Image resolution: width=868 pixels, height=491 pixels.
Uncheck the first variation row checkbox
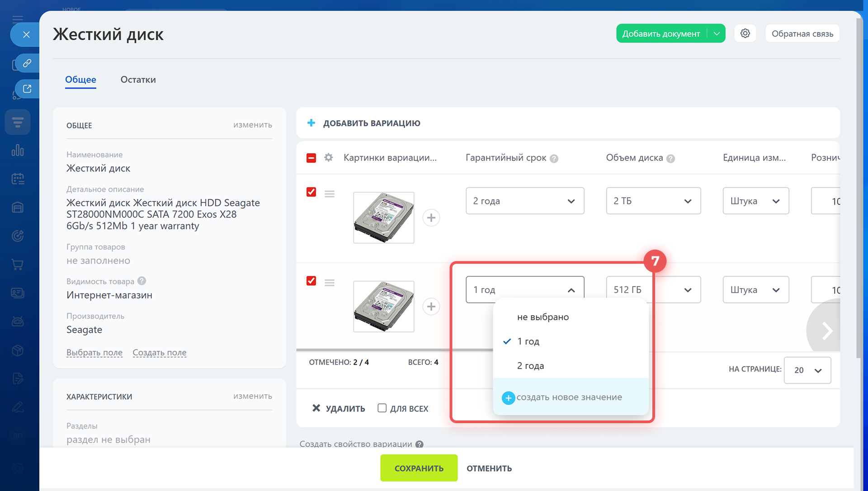[311, 192]
